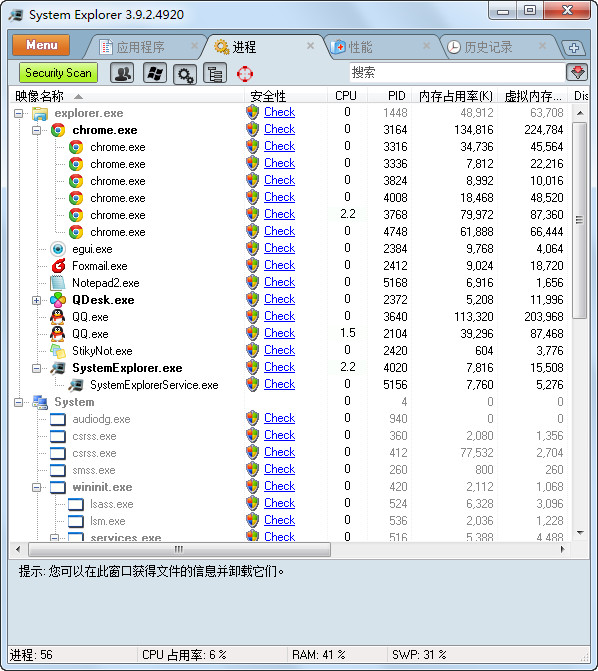Screen dimensions: 598x671
Task: Click the chrome icon for PID 3164
Action: click(x=58, y=130)
